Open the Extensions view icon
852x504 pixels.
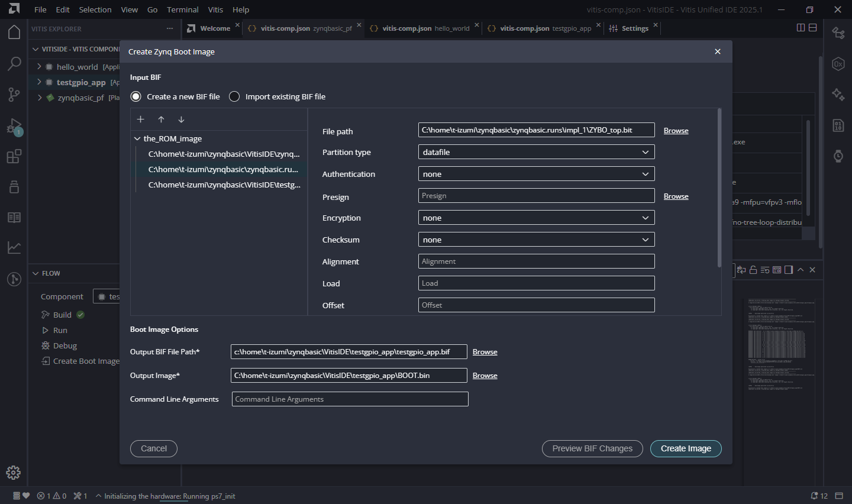click(x=14, y=157)
